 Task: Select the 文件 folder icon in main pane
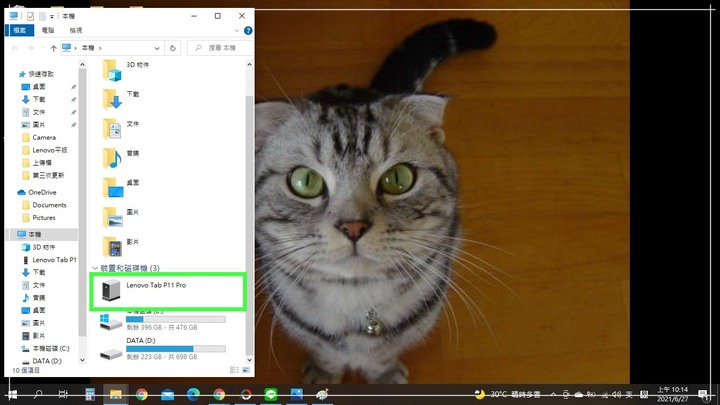pyautogui.click(x=112, y=129)
